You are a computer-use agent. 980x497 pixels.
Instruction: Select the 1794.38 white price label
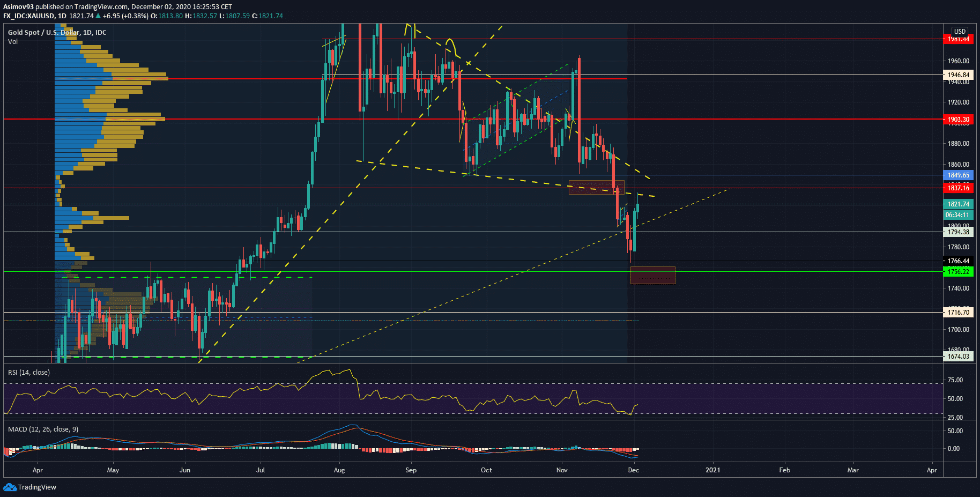coord(958,232)
